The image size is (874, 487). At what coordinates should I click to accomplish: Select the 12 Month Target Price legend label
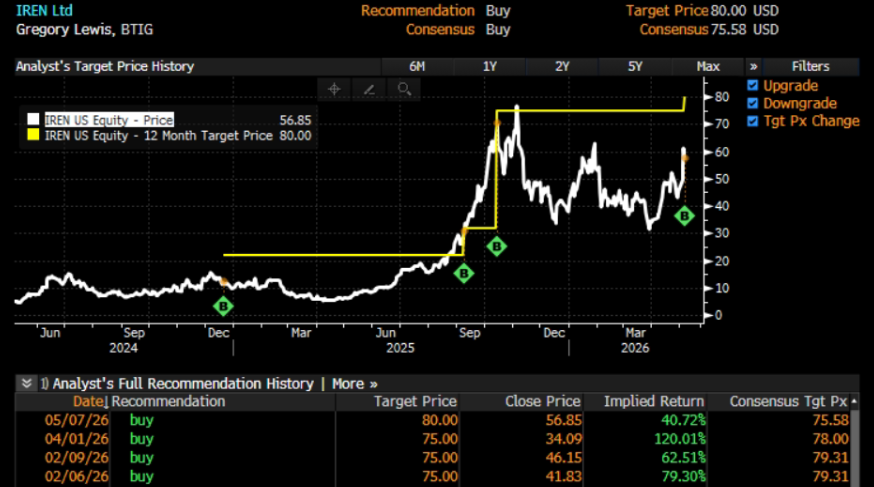(x=158, y=135)
